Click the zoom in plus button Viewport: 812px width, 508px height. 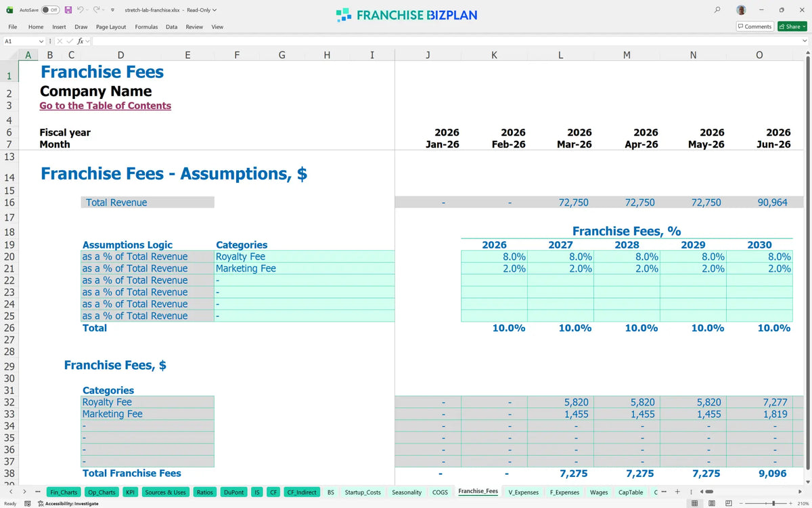click(791, 503)
